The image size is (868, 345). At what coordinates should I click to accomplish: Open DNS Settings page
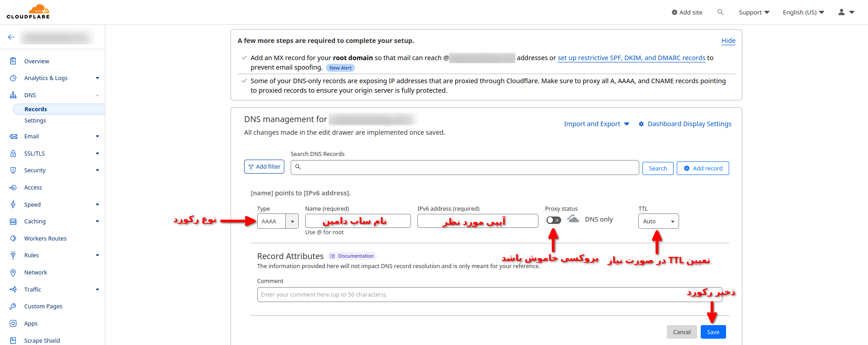pyautogui.click(x=35, y=121)
